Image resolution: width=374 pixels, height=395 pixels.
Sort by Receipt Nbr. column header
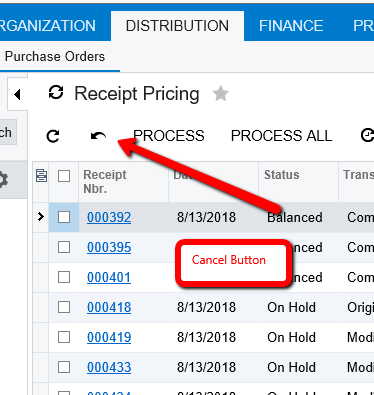pyautogui.click(x=123, y=182)
